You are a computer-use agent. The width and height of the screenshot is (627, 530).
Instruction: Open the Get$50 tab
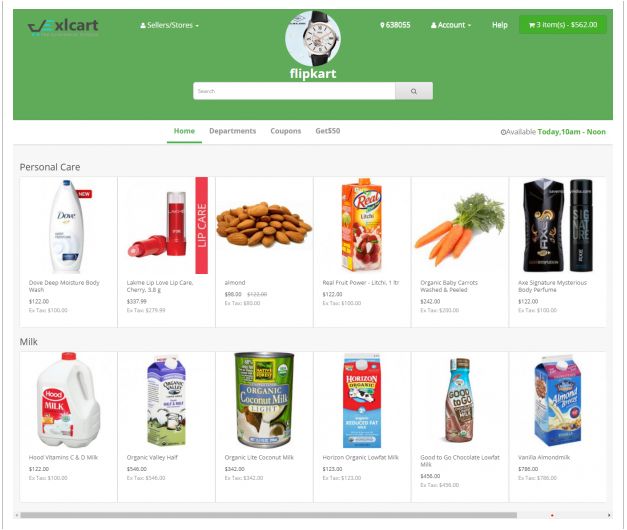(327, 131)
